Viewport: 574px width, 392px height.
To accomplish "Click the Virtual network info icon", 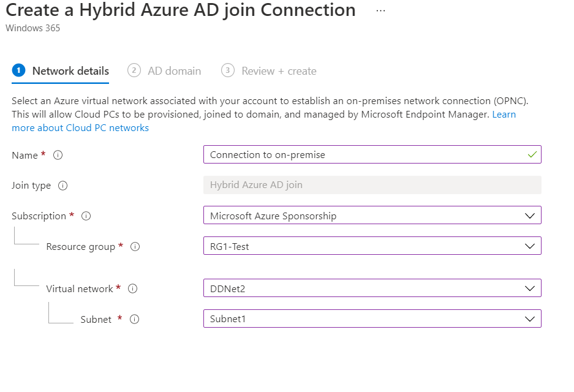I will click(132, 289).
